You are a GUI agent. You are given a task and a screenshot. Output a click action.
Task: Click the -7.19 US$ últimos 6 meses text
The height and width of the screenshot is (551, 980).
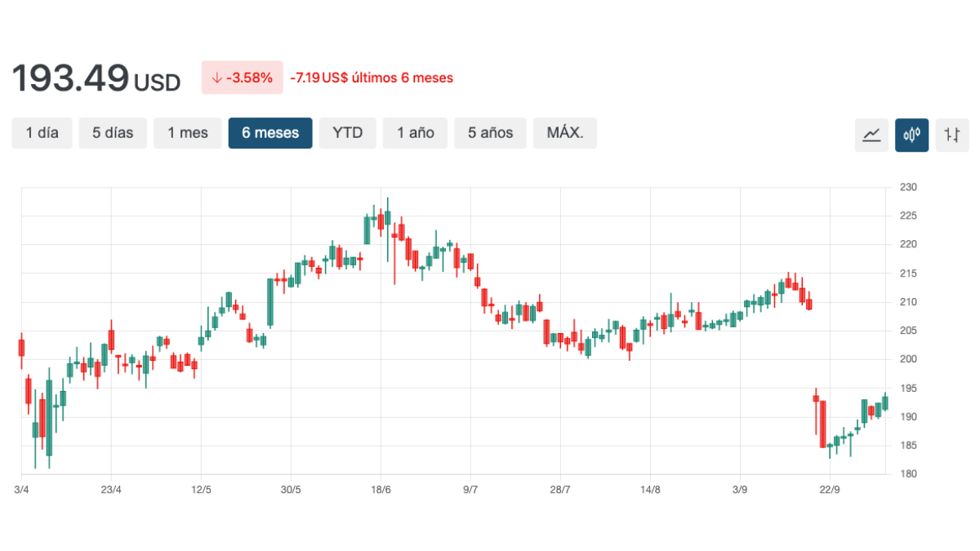(372, 78)
